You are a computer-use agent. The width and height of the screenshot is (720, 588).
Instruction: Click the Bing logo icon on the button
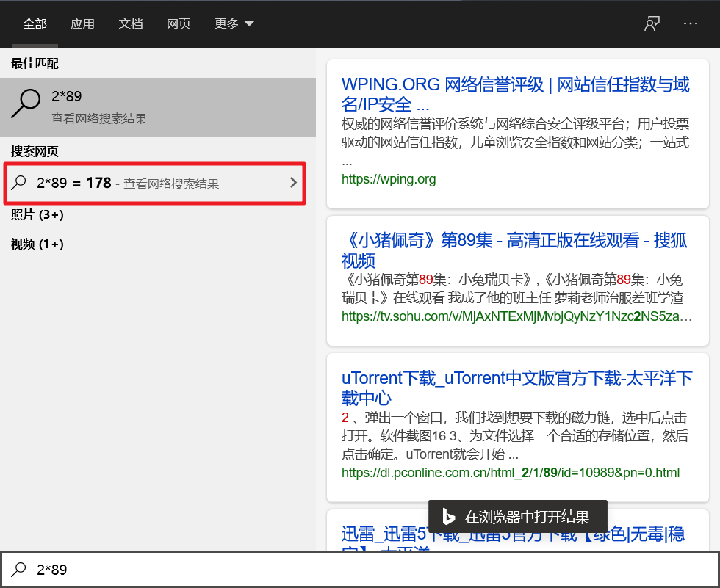[448, 517]
